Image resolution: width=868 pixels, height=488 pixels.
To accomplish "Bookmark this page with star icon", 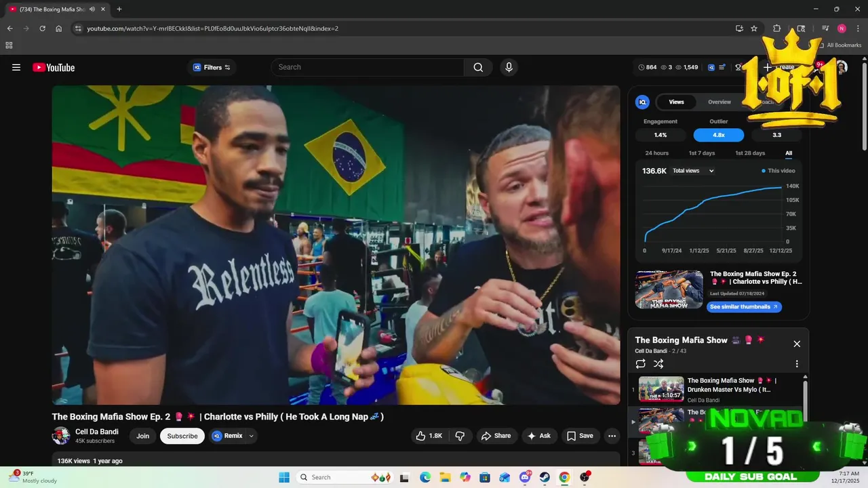I will [x=754, y=28].
